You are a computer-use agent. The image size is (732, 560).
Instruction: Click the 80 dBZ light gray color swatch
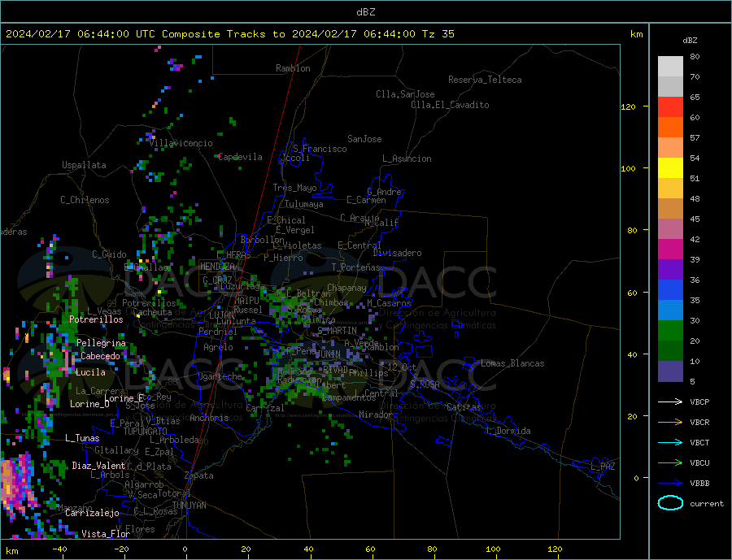click(x=670, y=67)
